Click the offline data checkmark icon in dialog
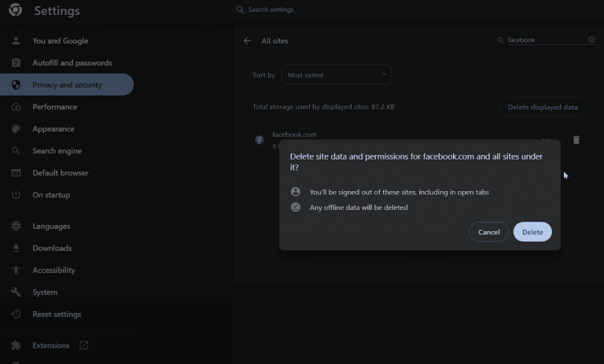 click(x=296, y=207)
